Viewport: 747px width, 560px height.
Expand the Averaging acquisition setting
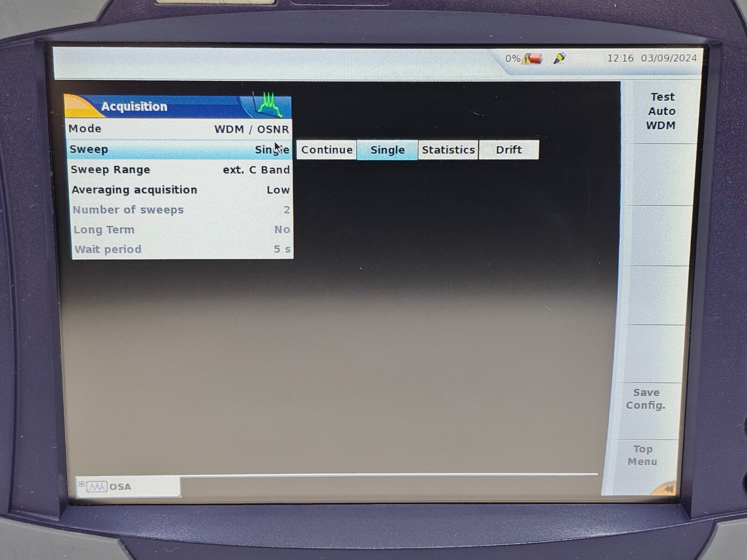[x=181, y=190]
